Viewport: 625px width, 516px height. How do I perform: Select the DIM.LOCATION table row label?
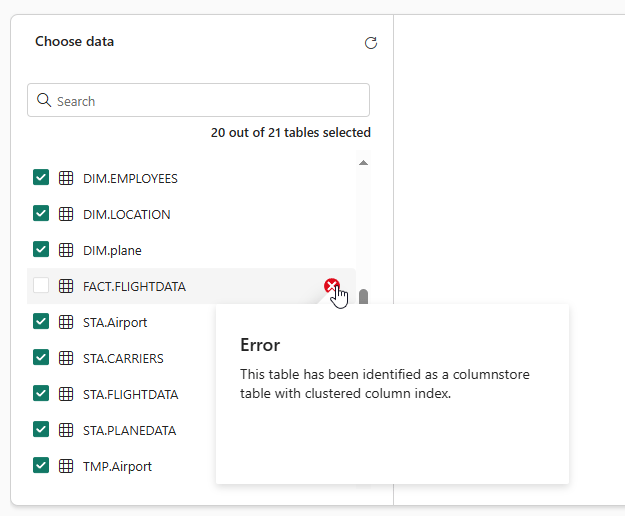tap(126, 214)
